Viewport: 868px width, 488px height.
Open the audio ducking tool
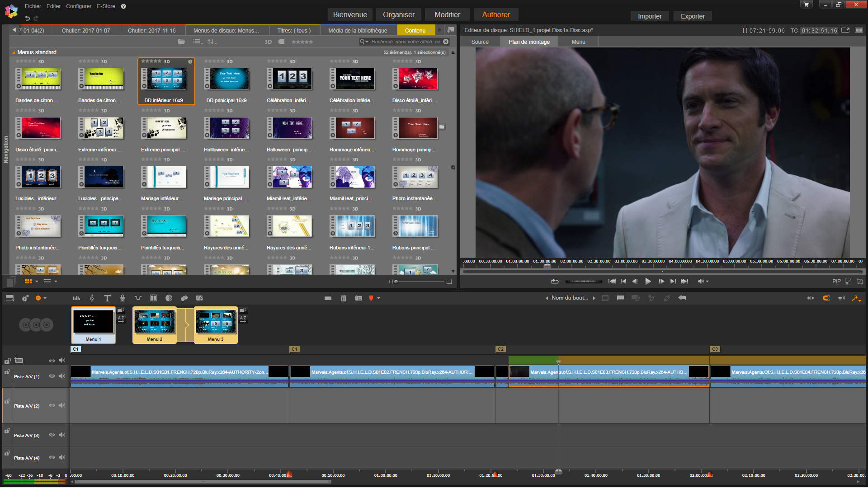click(138, 298)
